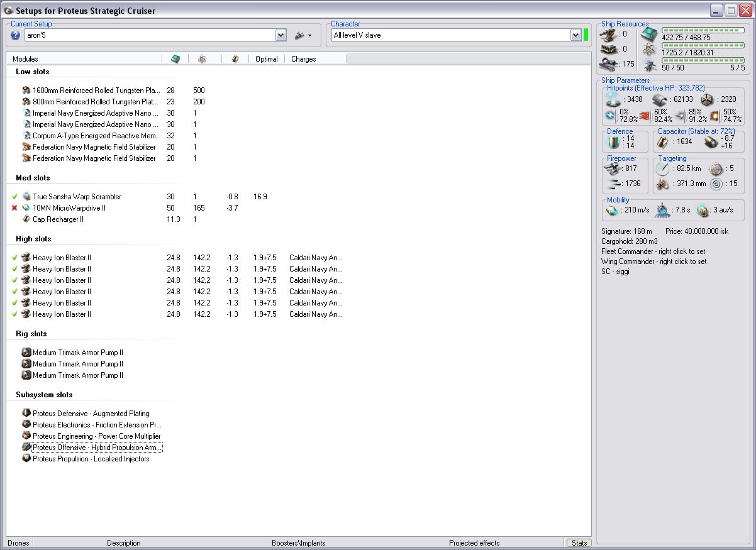Screen dimensions: 756x550
Task: Click the turret DPS icon showing 817
Action: pos(612,168)
